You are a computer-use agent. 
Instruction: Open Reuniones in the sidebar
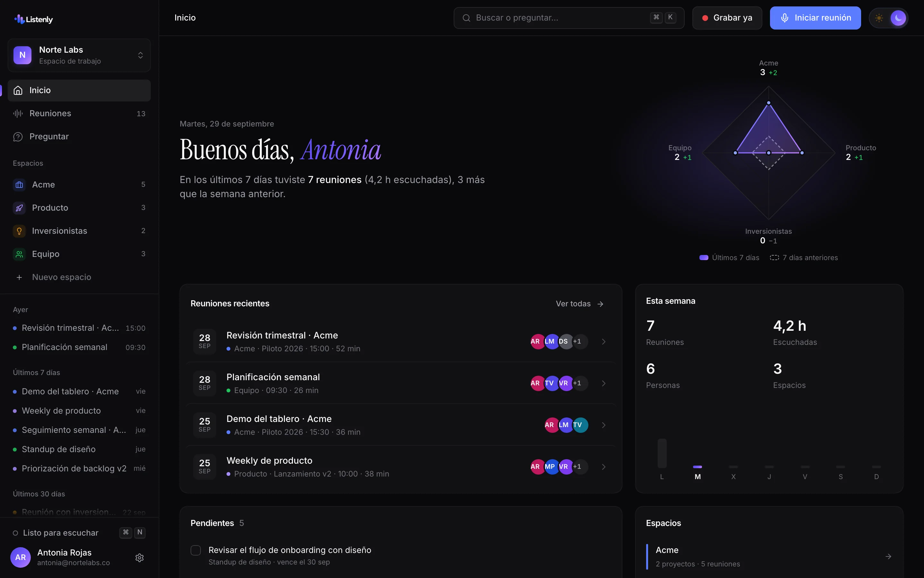pyautogui.click(x=79, y=114)
